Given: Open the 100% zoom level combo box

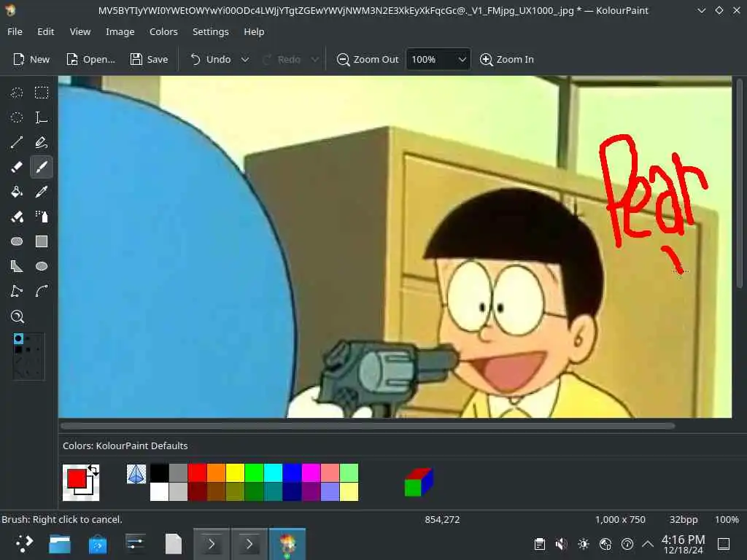Looking at the screenshot, I should tap(438, 60).
